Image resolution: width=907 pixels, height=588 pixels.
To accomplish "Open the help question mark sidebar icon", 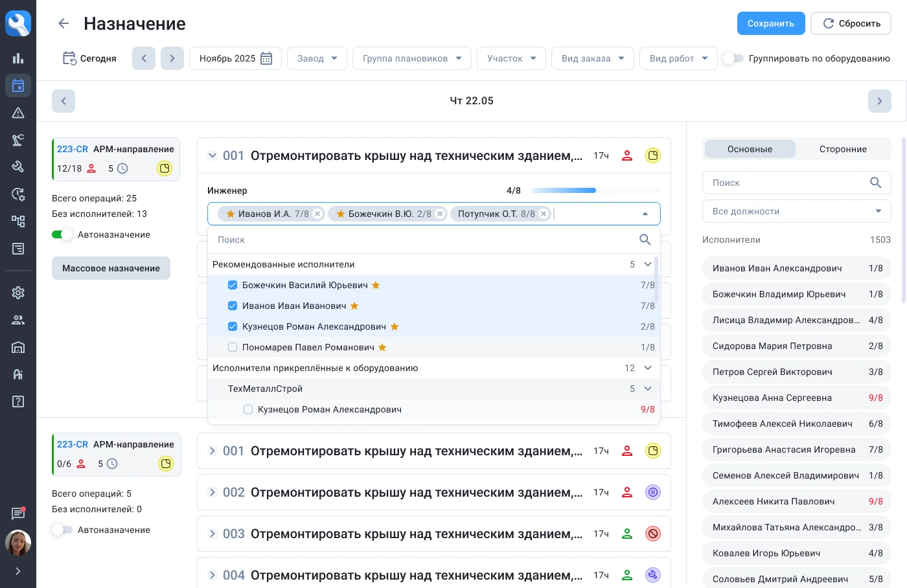I will [x=18, y=401].
